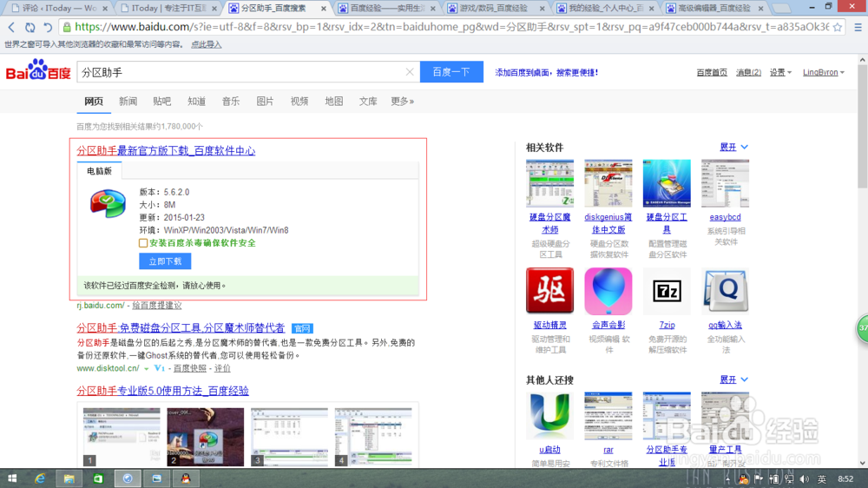
Task: Click the undo/restore arrow icon in the toolbar
Action: click(x=48, y=27)
